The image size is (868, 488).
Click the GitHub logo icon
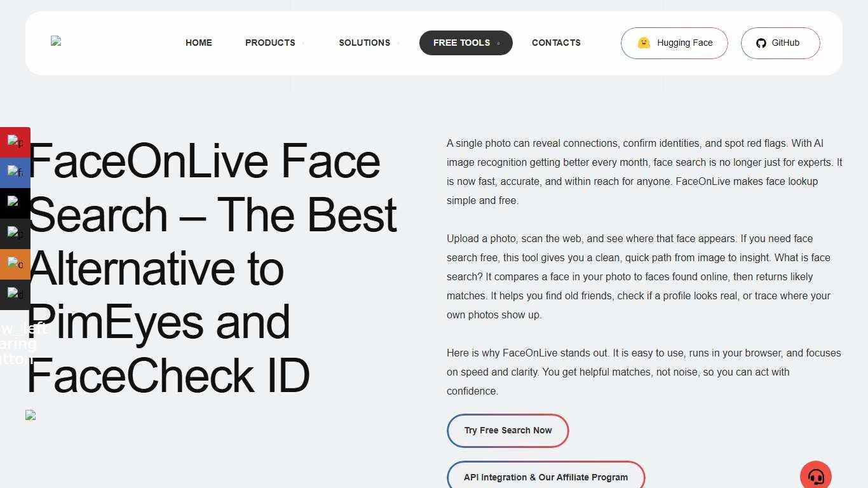tap(761, 43)
